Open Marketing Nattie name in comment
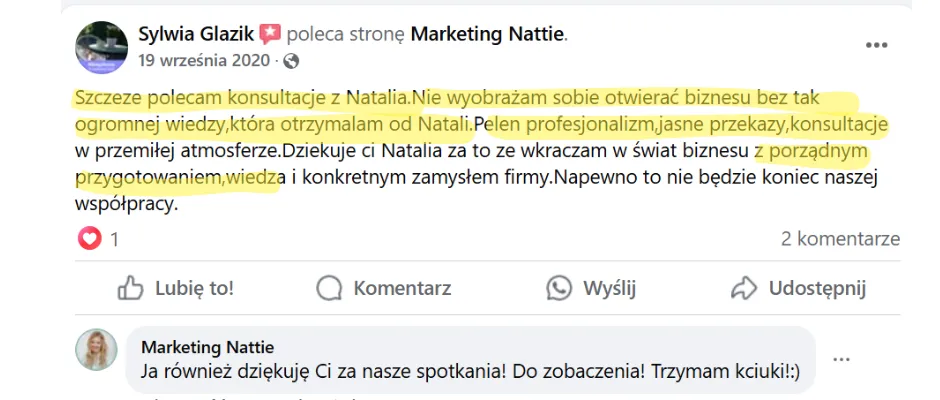The image size is (940, 400). tap(207, 347)
